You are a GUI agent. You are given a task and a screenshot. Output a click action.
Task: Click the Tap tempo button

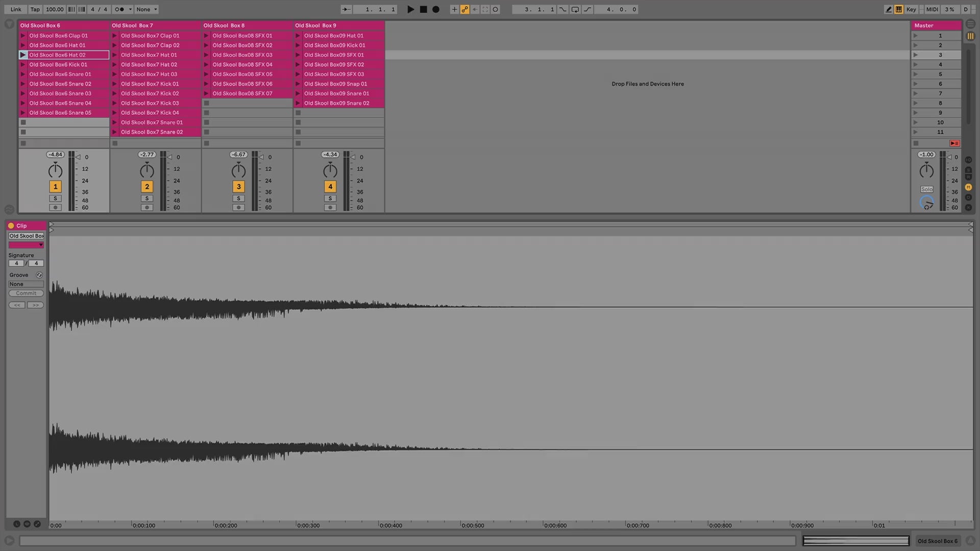point(35,9)
